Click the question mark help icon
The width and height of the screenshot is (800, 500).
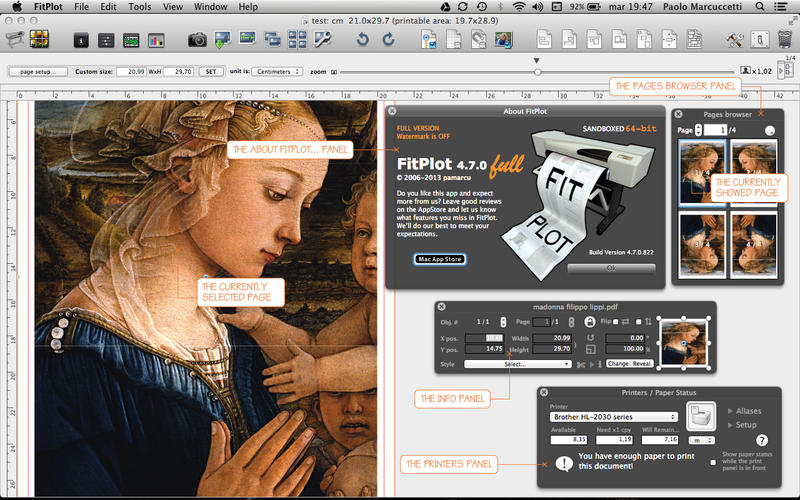pos(762,440)
